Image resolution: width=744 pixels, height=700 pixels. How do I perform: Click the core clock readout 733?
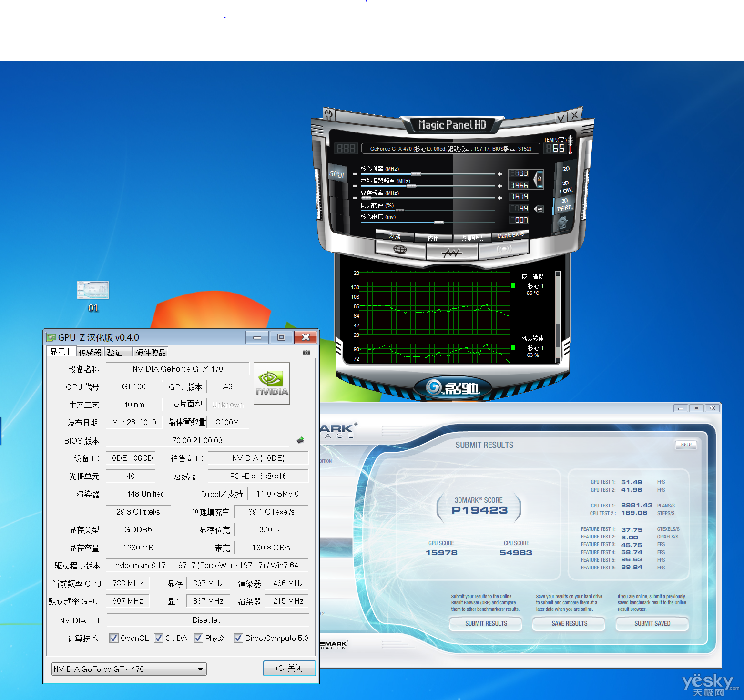(519, 173)
